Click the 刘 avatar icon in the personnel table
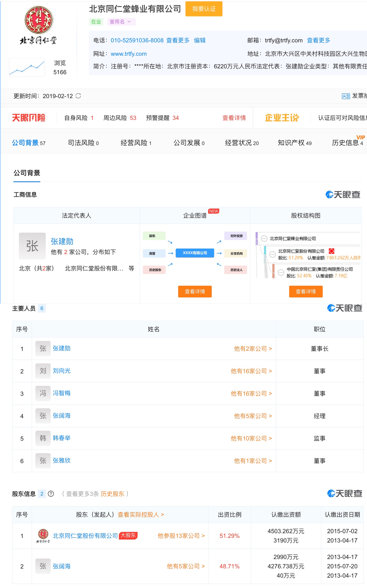Viewport: 367px width, 588px height. (43, 371)
